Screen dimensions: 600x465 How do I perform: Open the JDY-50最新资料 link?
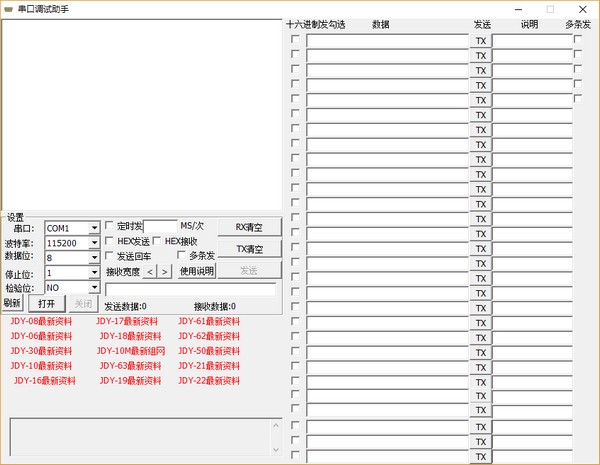click(209, 351)
